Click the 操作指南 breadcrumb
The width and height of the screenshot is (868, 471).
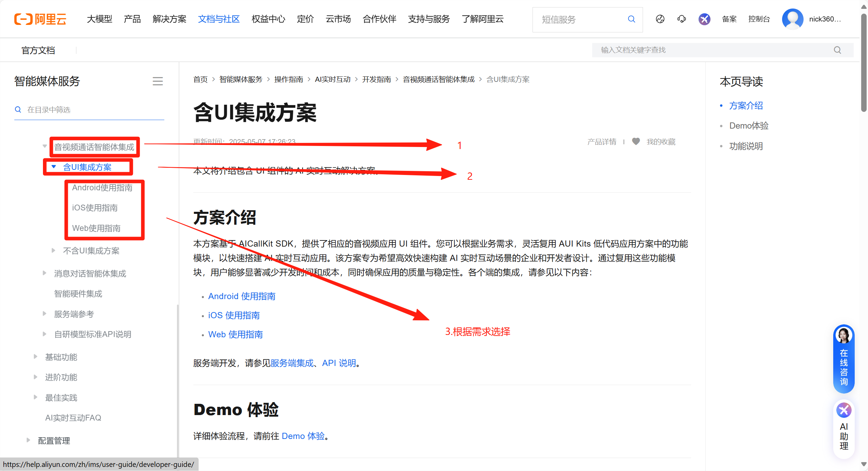[288, 79]
